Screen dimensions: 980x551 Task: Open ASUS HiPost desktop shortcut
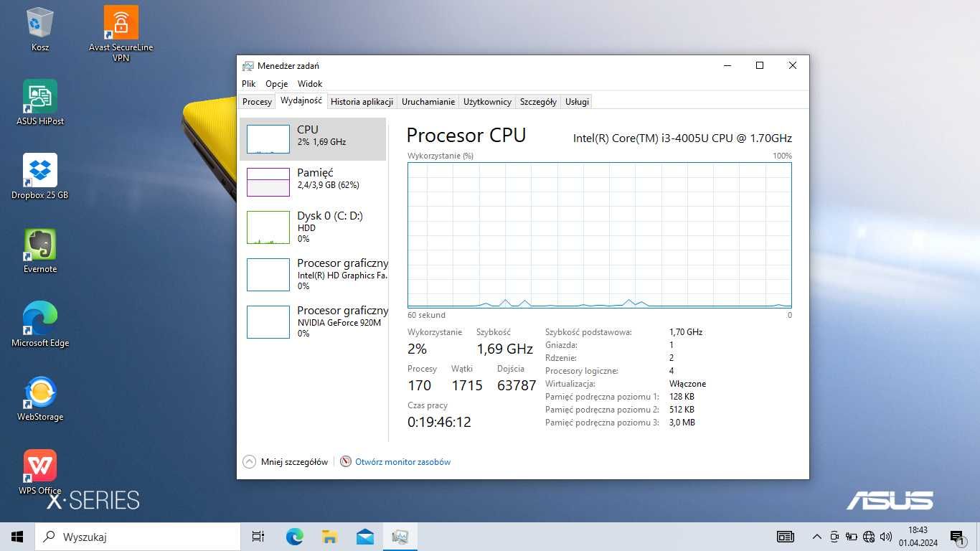pyautogui.click(x=40, y=103)
